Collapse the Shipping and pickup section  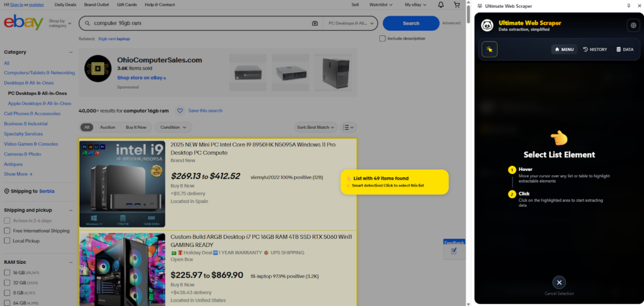point(70,210)
